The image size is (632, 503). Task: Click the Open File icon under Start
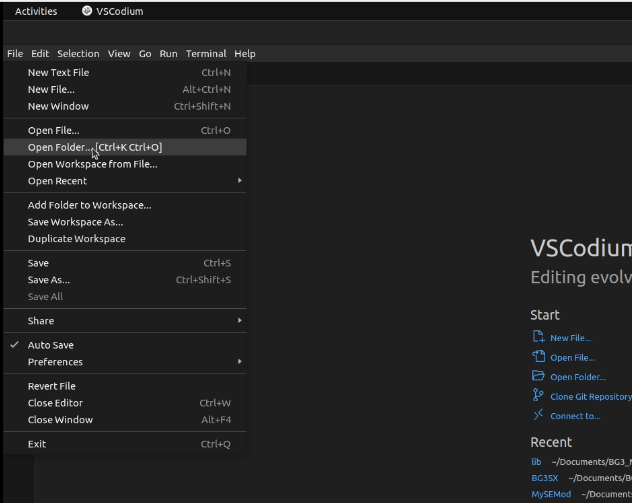[x=538, y=356]
